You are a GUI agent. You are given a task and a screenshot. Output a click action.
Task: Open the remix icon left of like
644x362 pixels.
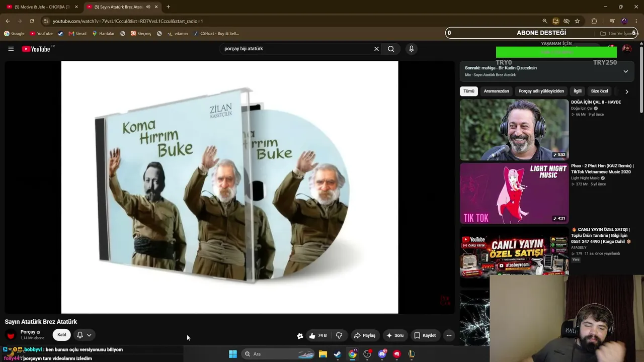pyautogui.click(x=300, y=335)
